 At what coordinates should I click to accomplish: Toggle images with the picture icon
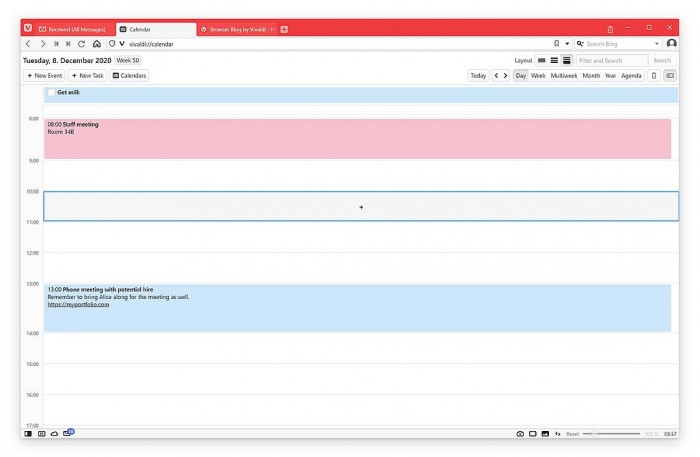pos(545,434)
